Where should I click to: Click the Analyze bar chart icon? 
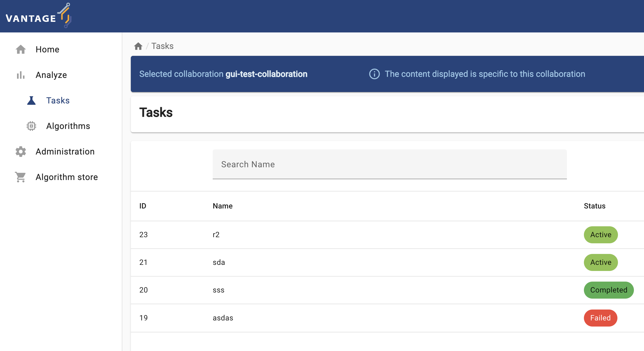[x=21, y=75]
